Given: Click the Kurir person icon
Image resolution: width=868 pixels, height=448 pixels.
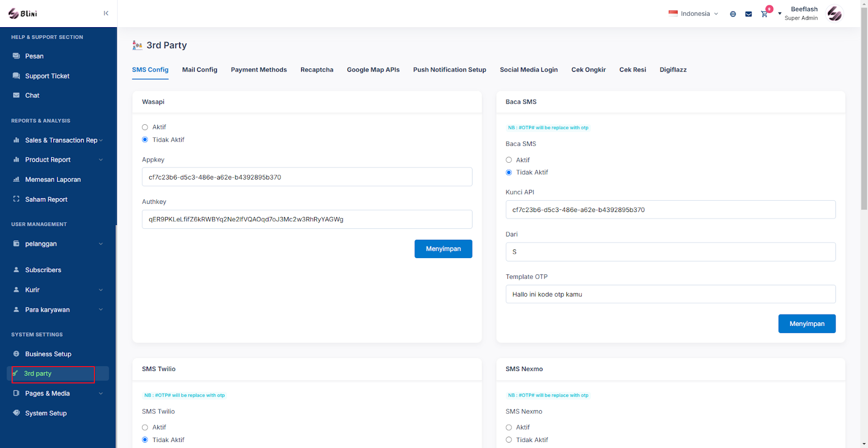Looking at the screenshot, I should click(x=16, y=290).
